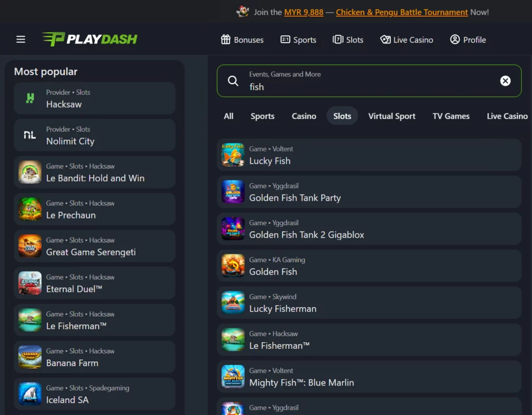Click the Lucky Fish game thumbnail
532x415 pixels.
click(233, 155)
